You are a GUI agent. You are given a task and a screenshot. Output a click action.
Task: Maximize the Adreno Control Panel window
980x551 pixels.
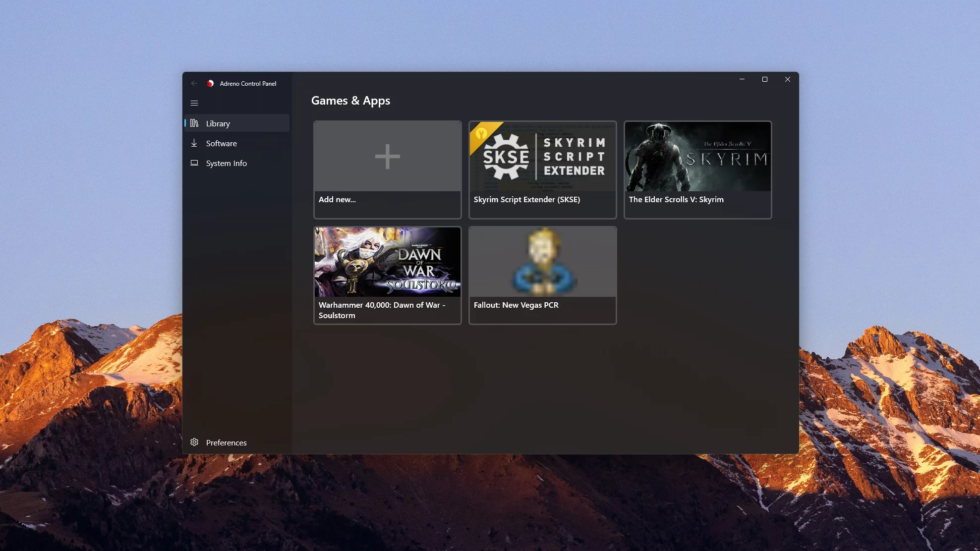point(765,79)
